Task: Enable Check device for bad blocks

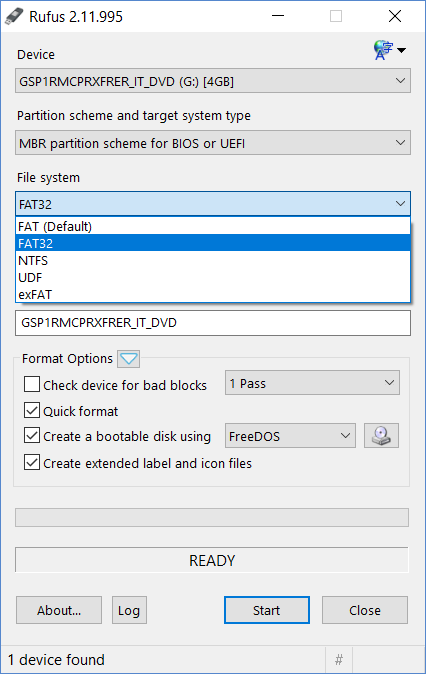Action: 32,385
